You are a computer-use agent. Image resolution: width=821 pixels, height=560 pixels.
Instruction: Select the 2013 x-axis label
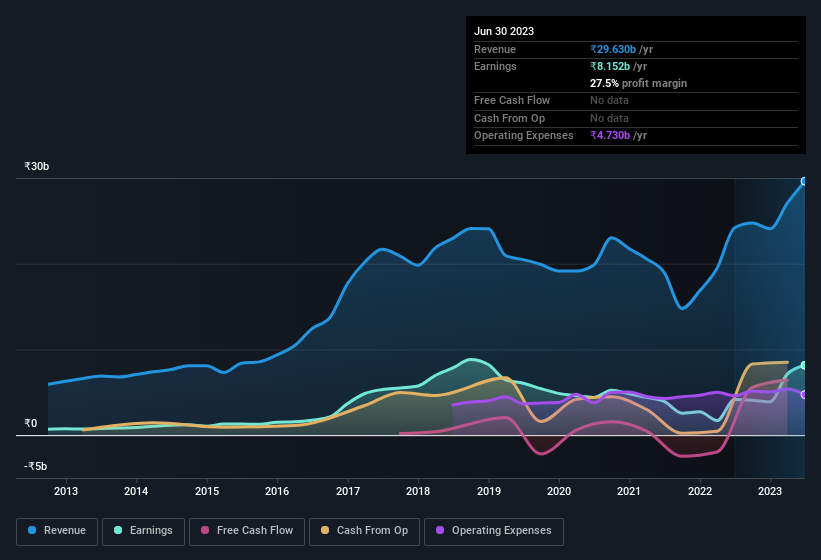[66, 491]
